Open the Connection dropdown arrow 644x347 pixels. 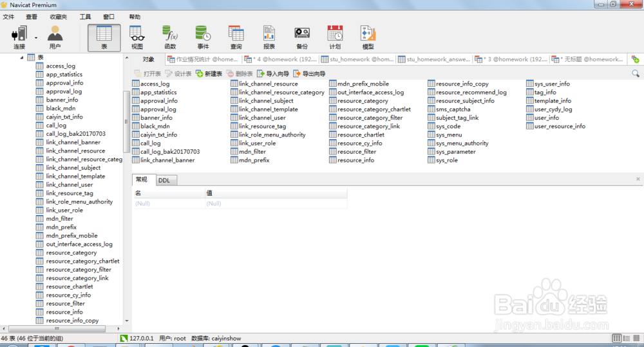tap(36, 38)
